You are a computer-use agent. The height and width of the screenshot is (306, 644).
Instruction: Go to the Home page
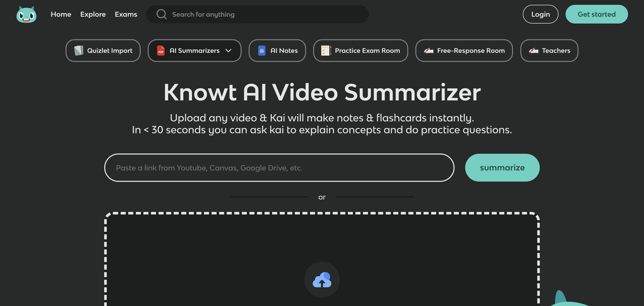tap(61, 14)
